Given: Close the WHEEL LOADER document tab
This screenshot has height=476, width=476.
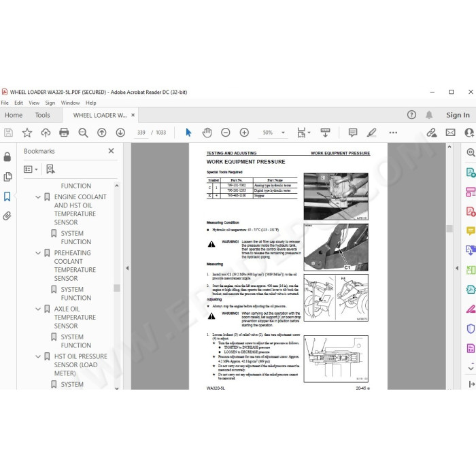Looking at the screenshot, I should point(133,115).
